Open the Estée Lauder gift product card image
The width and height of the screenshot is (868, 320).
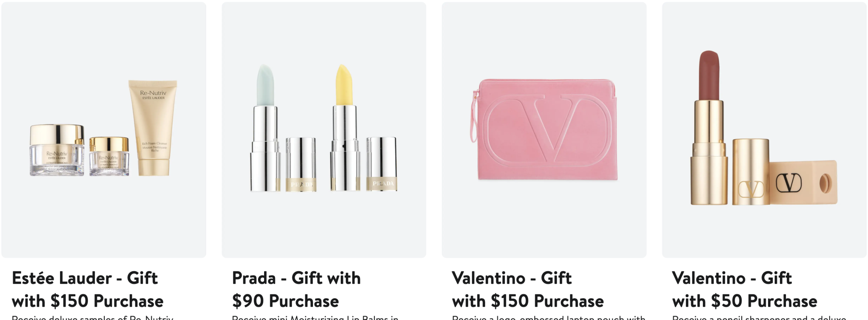tap(104, 130)
